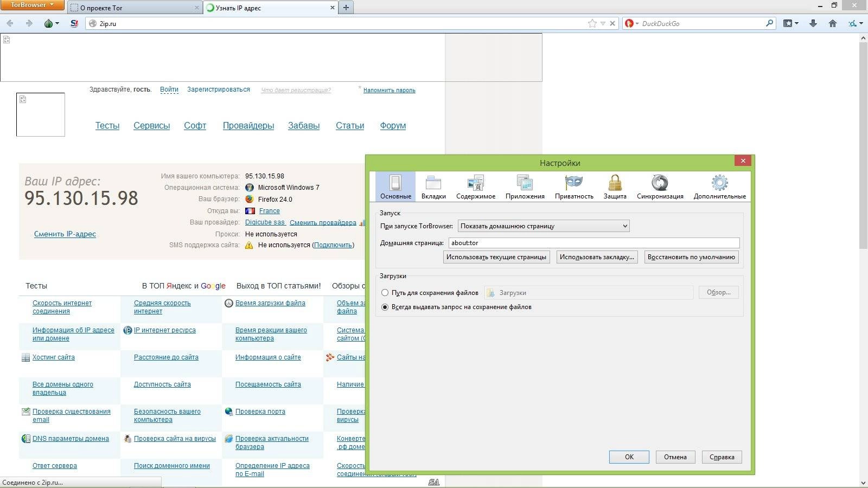
Task: Open the Сервисы site menu item
Action: [x=152, y=125]
